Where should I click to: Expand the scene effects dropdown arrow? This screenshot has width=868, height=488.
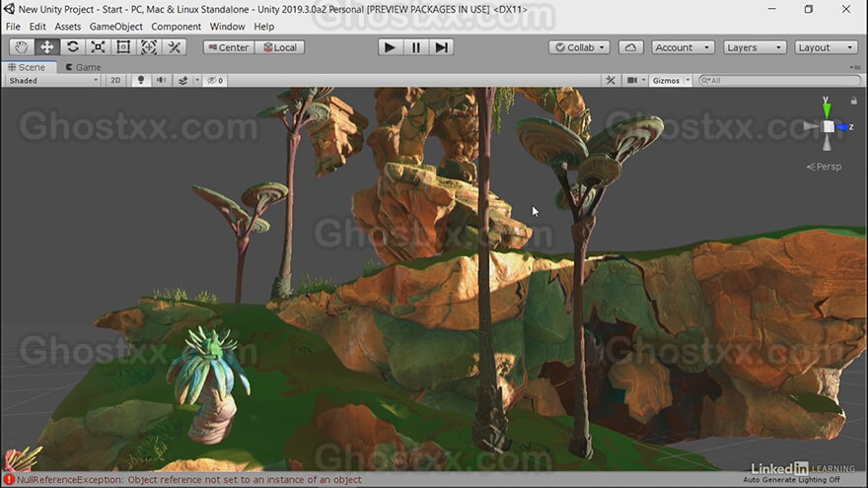point(196,80)
